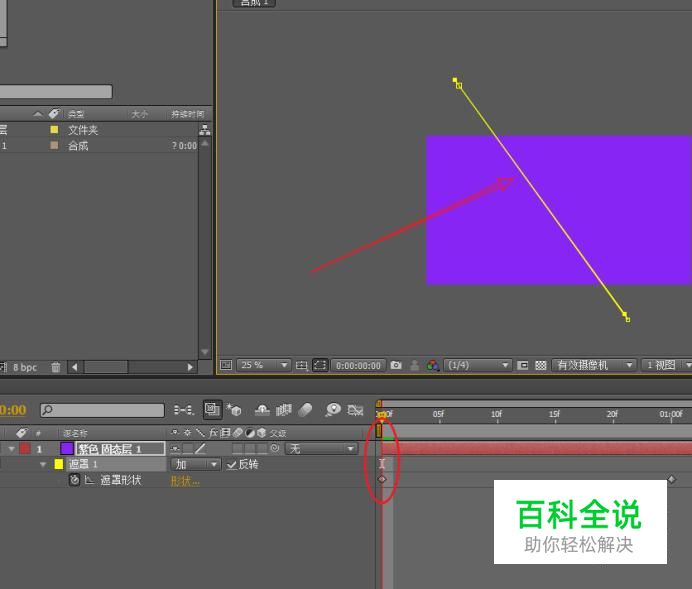This screenshot has width=692, height=589.
Task: Toggle the auto-keyframe icon in timeline
Action: coord(355,410)
